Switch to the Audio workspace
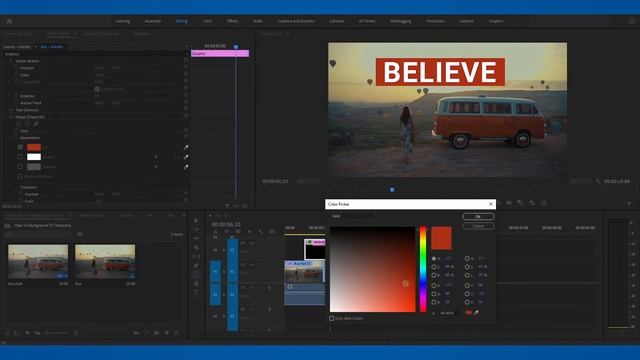Viewport: 640px width, 360px height. pos(258,21)
